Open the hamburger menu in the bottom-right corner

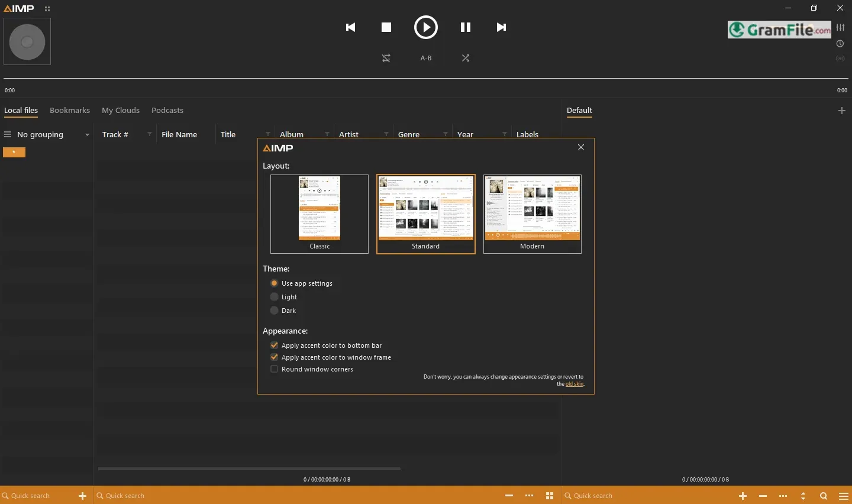(x=844, y=496)
